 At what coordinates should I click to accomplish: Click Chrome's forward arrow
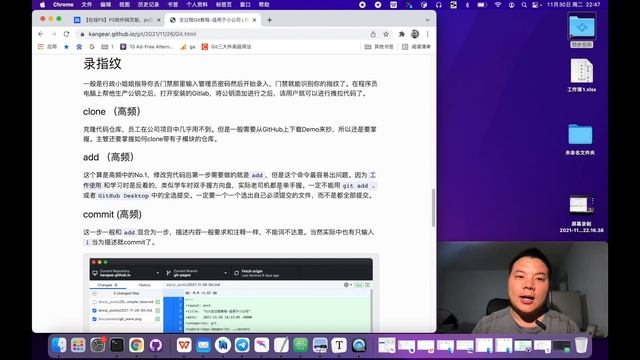click(x=53, y=34)
